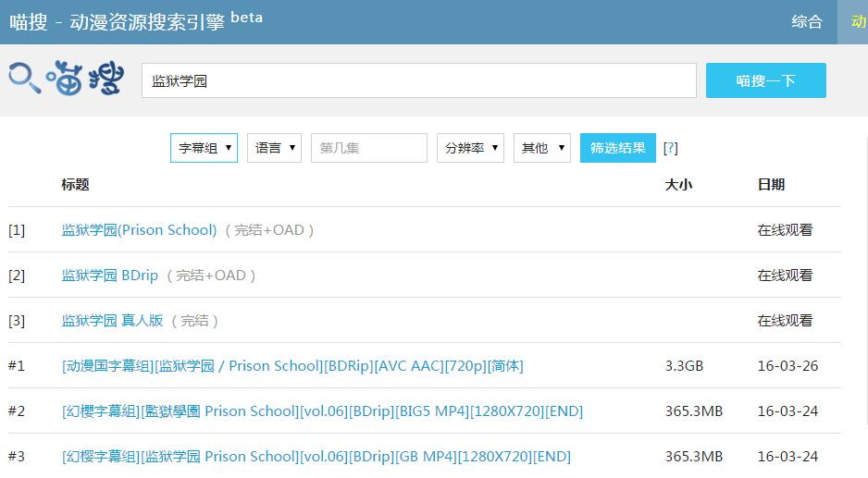
Task: Open the 分辨率 resolution dropdown
Action: pos(470,148)
